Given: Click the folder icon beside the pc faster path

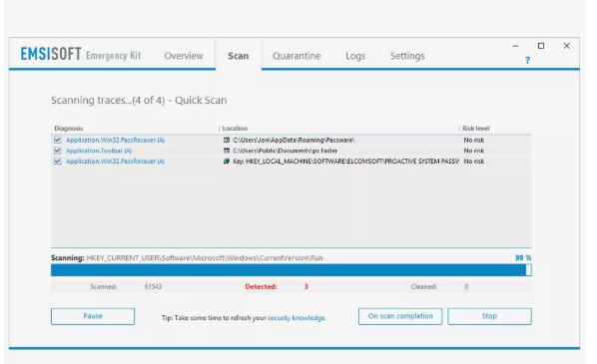Looking at the screenshot, I should coord(227,151).
